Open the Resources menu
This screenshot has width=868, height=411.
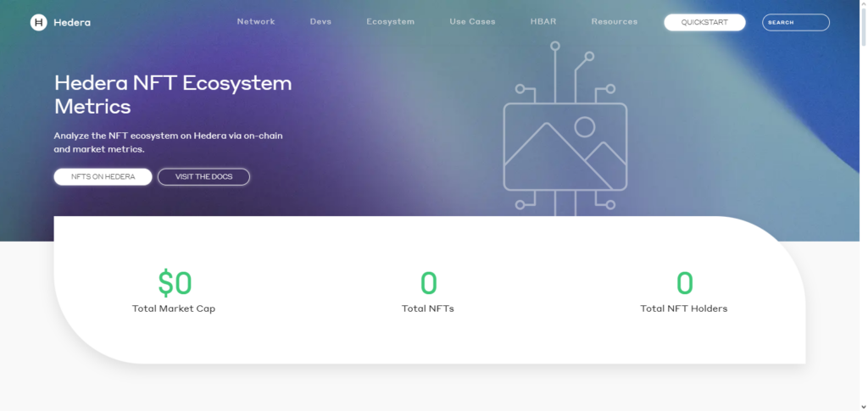[614, 21]
